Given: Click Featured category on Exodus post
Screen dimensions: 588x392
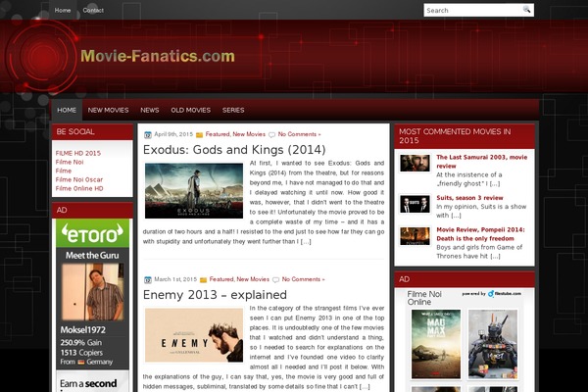Looking at the screenshot, I should [218, 134].
